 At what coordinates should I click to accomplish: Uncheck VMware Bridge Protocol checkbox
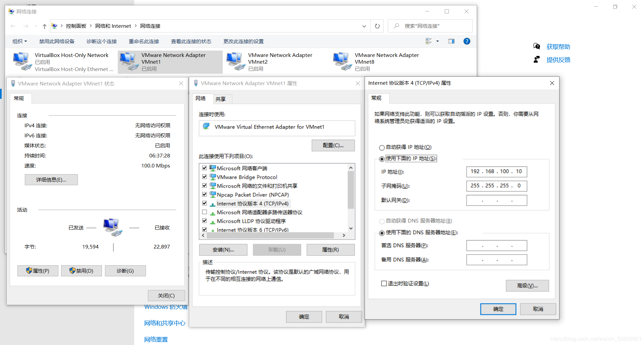(x=204, y=177)
